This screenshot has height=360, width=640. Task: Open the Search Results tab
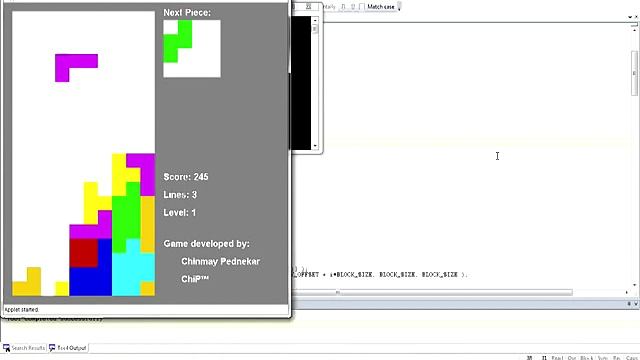[24, 348]
